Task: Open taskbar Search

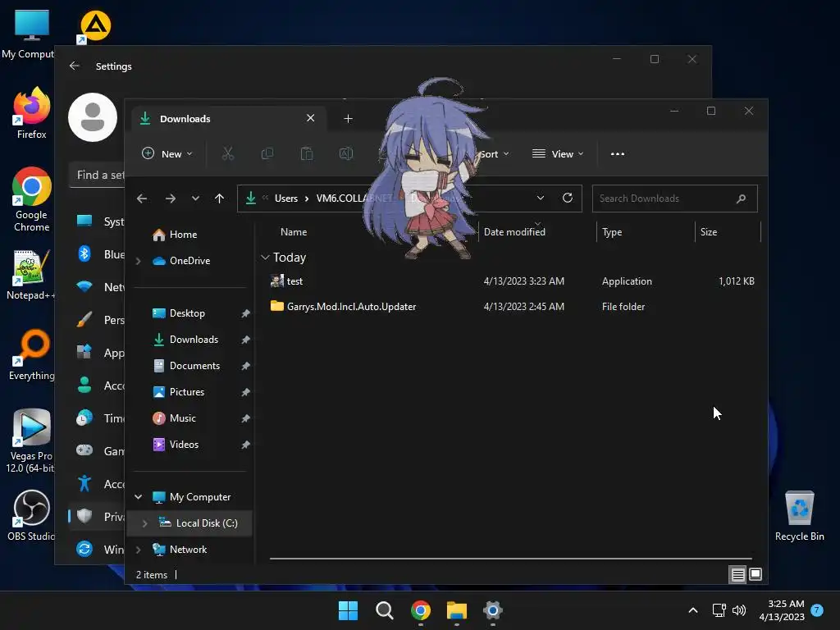Action: (385, 610)
